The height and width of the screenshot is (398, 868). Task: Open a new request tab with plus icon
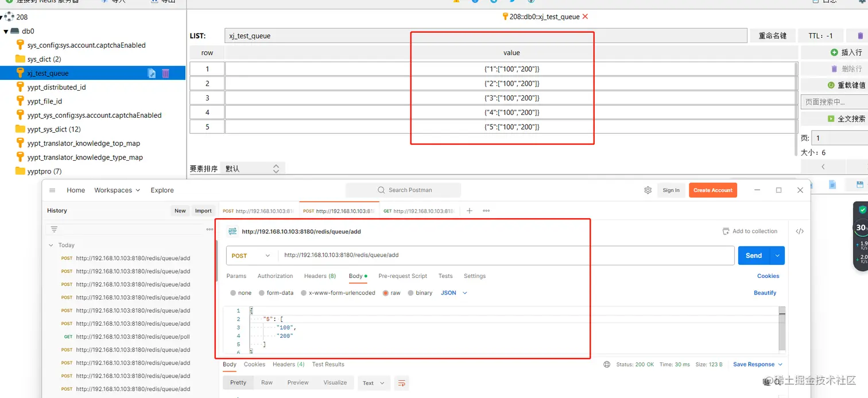pos(469,211)
